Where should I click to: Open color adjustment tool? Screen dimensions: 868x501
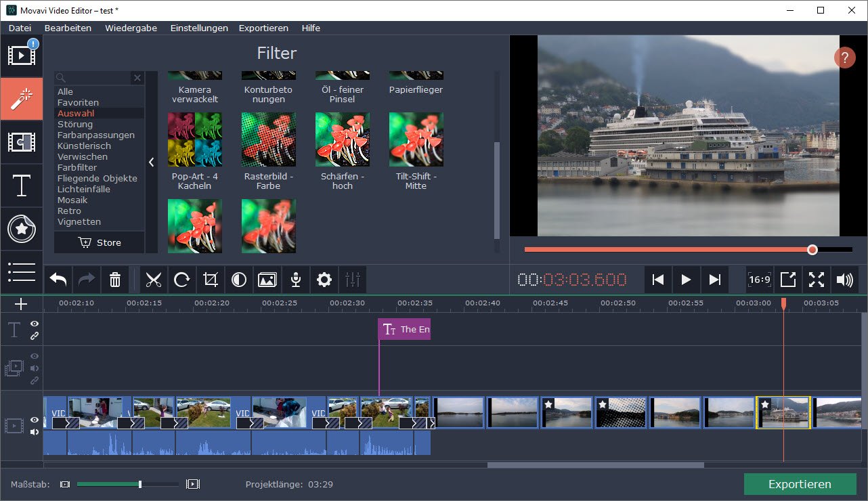coord(239,280)
